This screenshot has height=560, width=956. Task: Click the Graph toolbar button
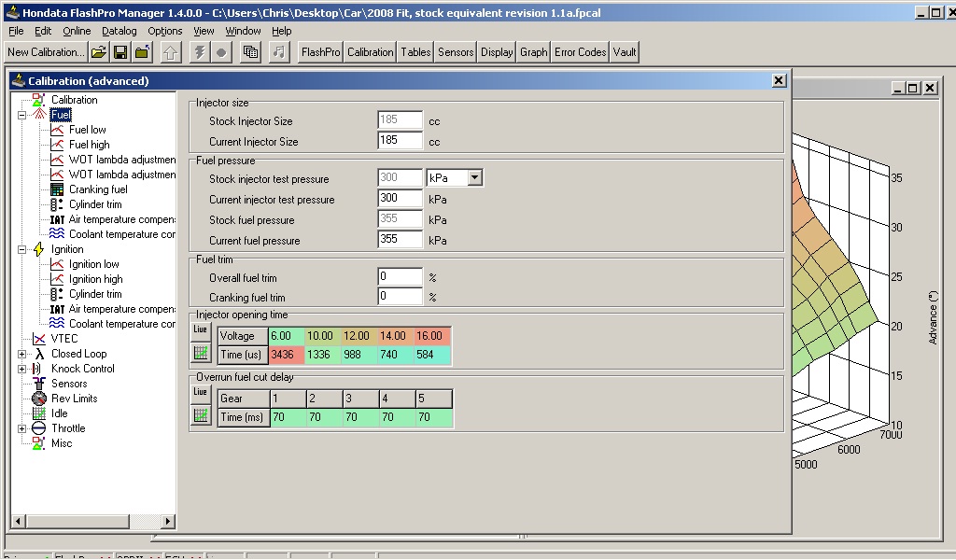pyautogui.click(x=533, y=52)
